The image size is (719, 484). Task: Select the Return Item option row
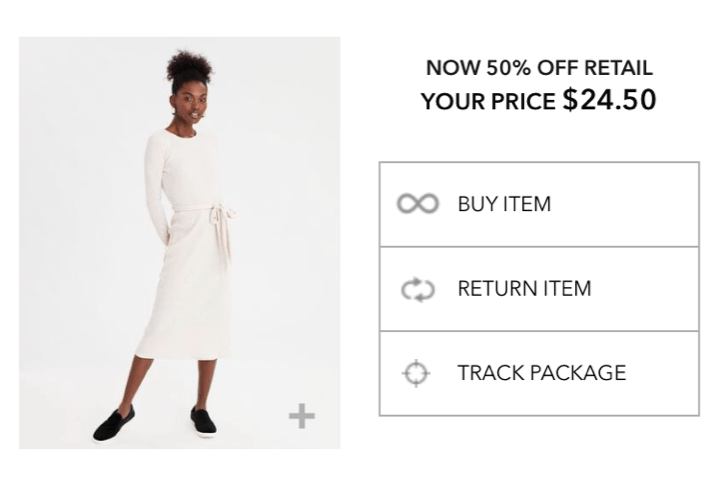538,289
